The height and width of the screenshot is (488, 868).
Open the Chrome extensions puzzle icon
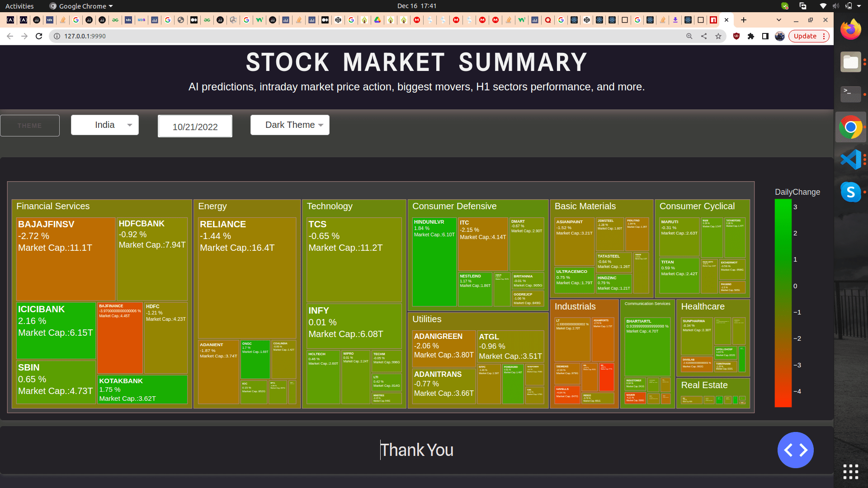click(751, 36)
